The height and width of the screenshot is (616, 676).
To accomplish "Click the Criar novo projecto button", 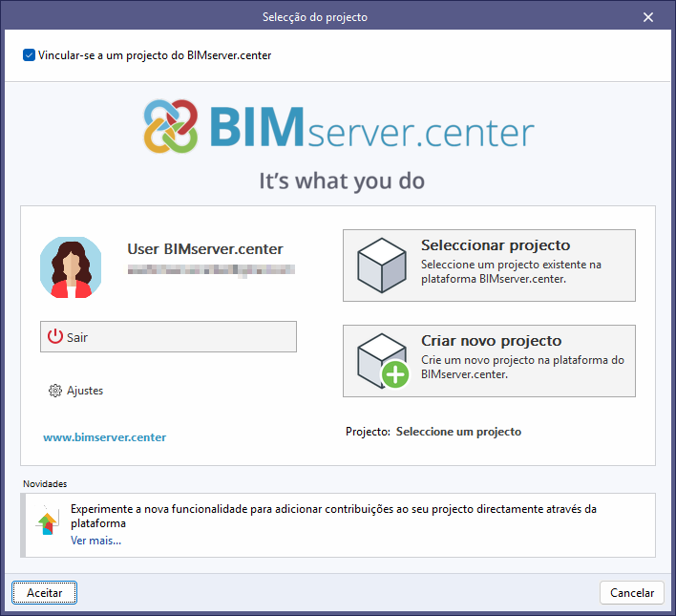I will [x=489, y=361].
